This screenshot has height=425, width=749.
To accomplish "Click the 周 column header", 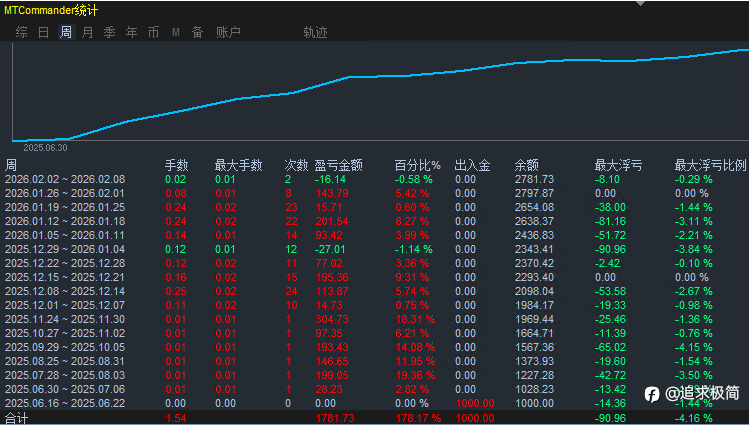I will pos(11,165).
